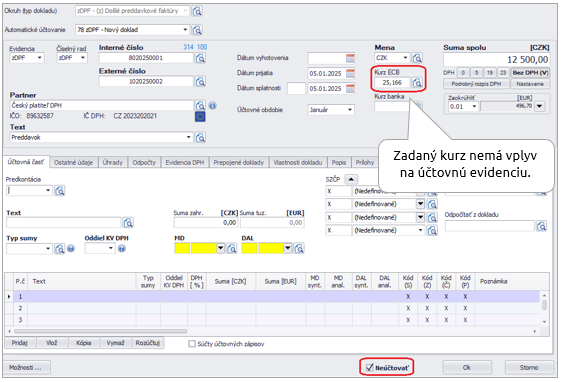This screenshot has height=382, width=561.
Task: Click Nastavenie button
Action: [x=530, y=84]
